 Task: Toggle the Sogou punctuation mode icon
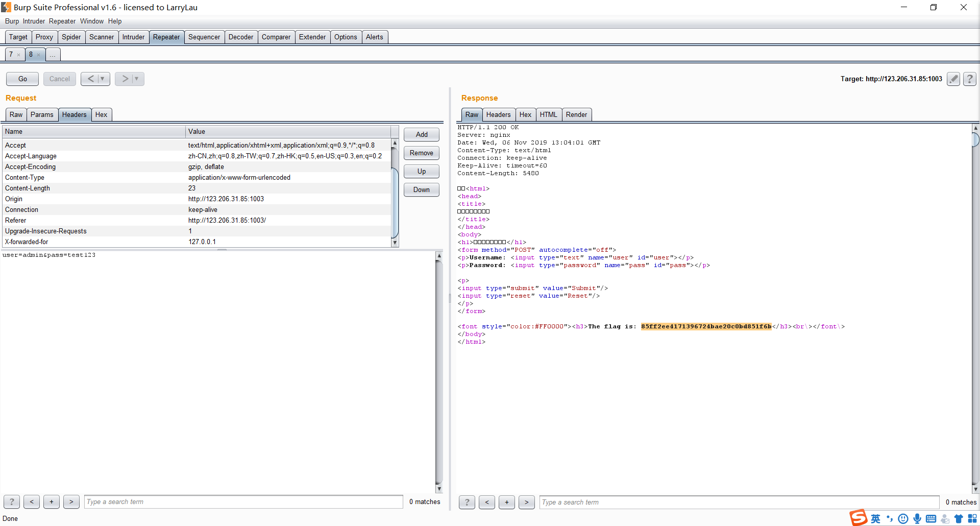890,519
